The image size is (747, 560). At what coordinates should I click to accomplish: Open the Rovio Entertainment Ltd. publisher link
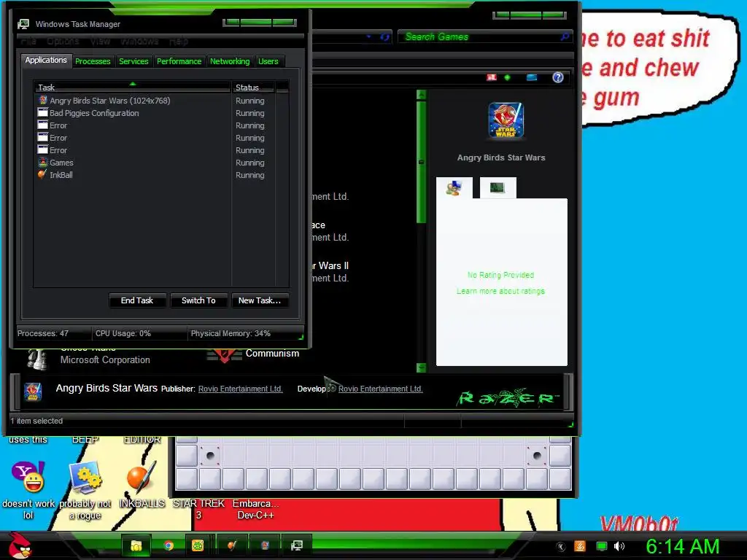(x=241, y=389)
